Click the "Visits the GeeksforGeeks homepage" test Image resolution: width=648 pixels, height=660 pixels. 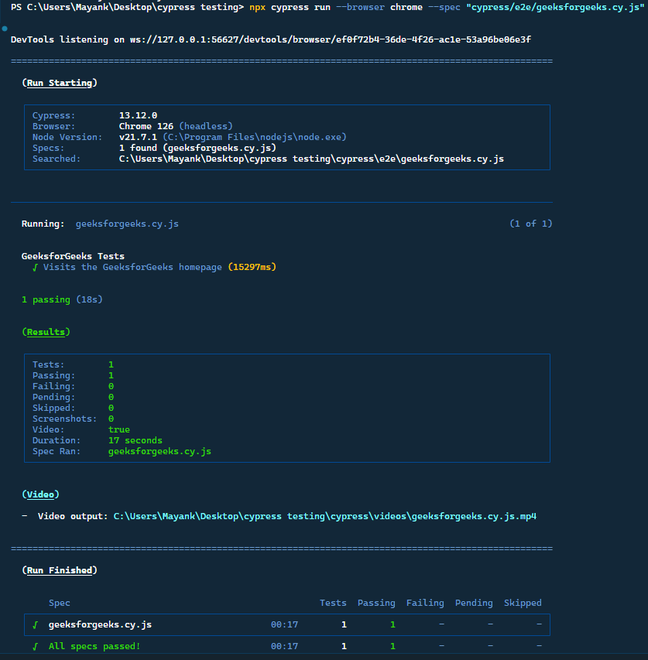(133, 267)
